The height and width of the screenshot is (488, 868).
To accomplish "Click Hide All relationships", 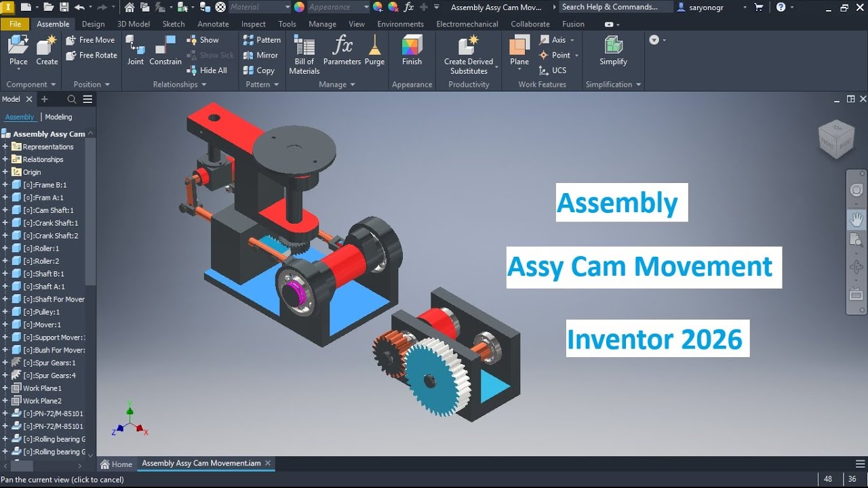I will click(x=207, y=70).
